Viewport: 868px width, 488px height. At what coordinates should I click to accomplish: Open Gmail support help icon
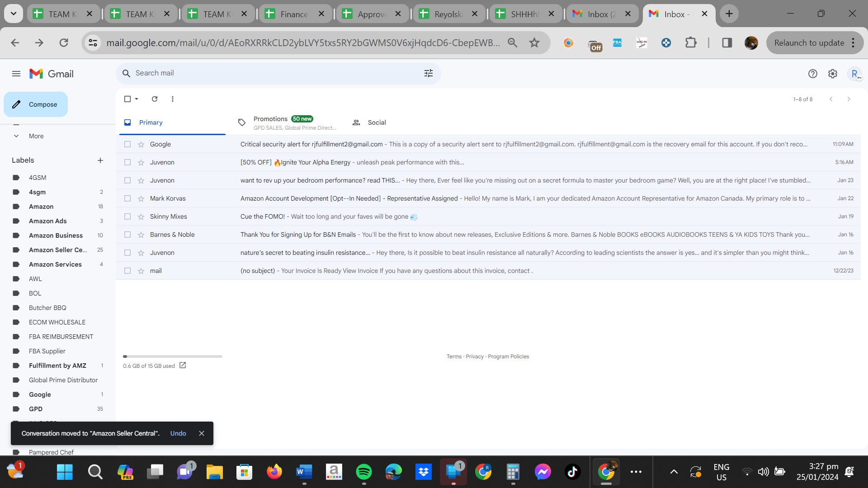(x=813, y=74)
